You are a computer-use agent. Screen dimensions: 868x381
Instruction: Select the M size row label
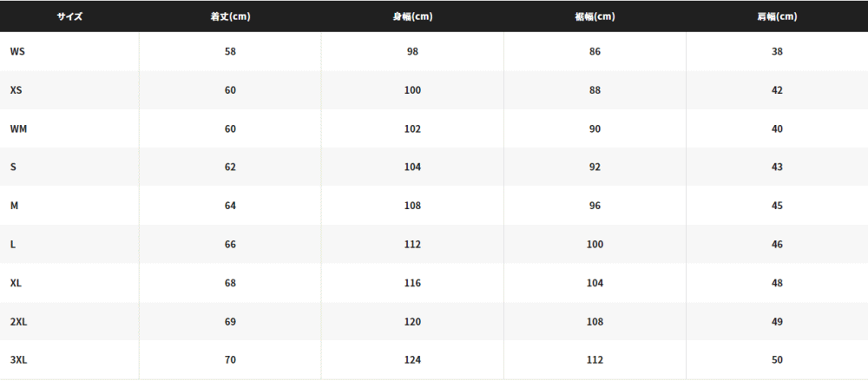click(x=15, y=206)
